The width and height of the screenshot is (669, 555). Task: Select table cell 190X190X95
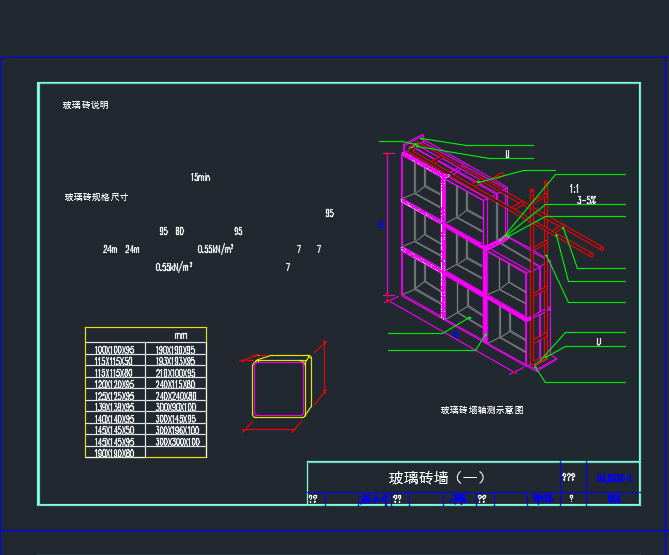point(175,350)
